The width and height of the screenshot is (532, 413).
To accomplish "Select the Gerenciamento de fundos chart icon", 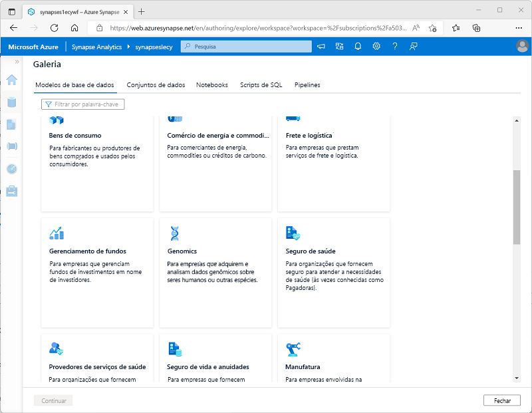I will (x=57, y=233).
